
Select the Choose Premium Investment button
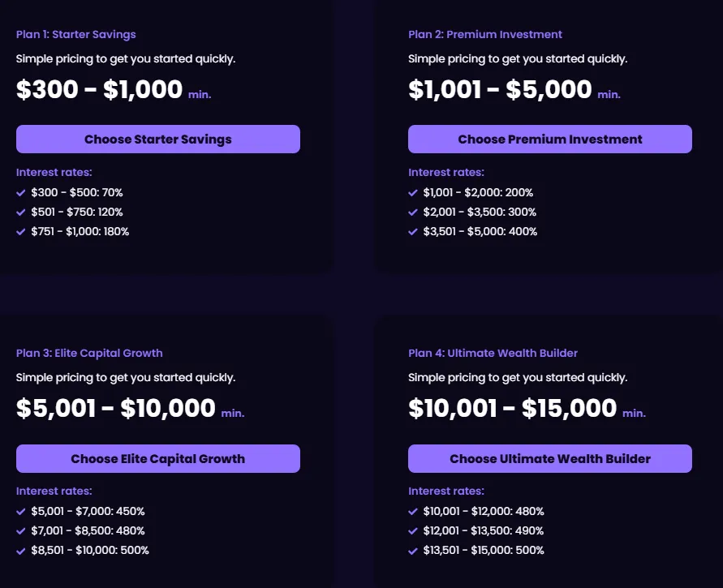click(549, 139)
